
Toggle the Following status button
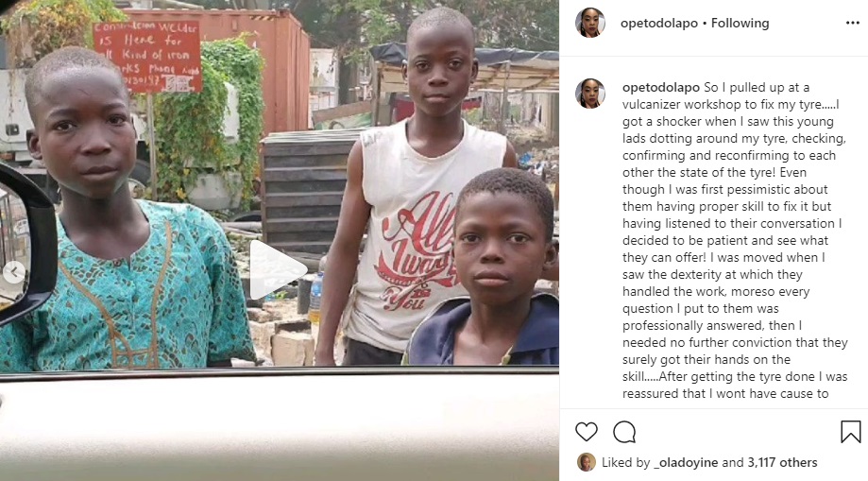pyautogui.click(x=740, y=24)
